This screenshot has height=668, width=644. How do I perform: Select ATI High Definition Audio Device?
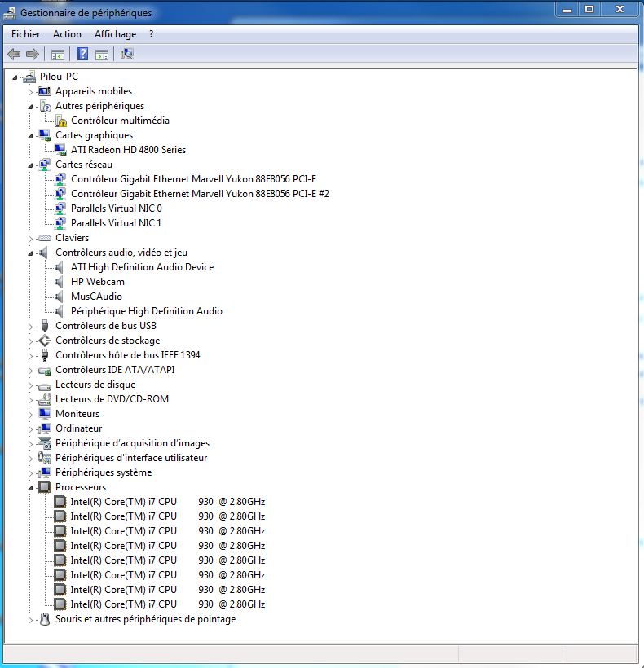click(143, 267)
